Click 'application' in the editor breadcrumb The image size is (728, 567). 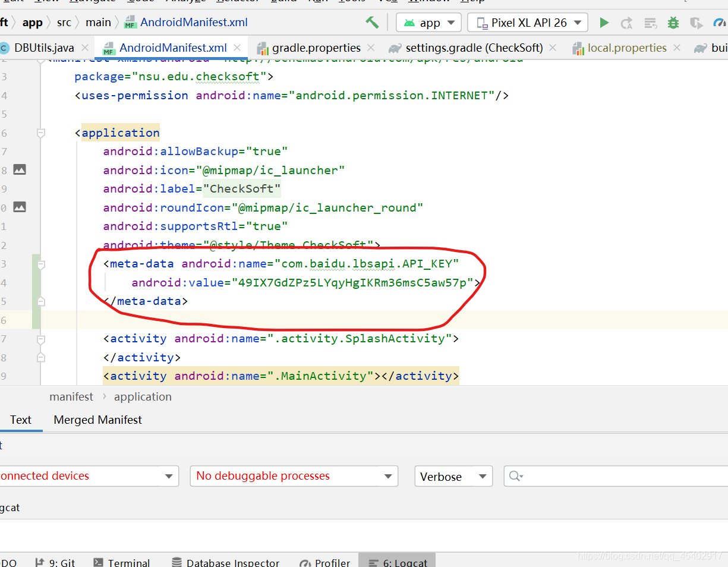coord(143,396)
